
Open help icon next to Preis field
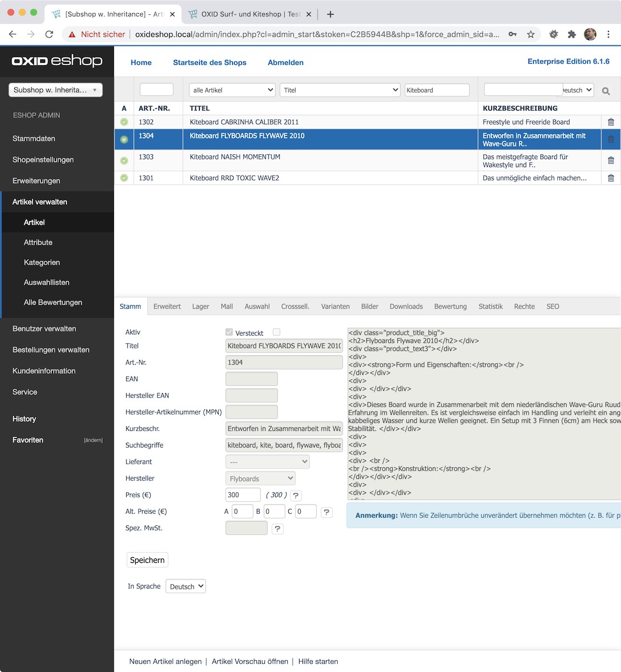pos(296,496)
